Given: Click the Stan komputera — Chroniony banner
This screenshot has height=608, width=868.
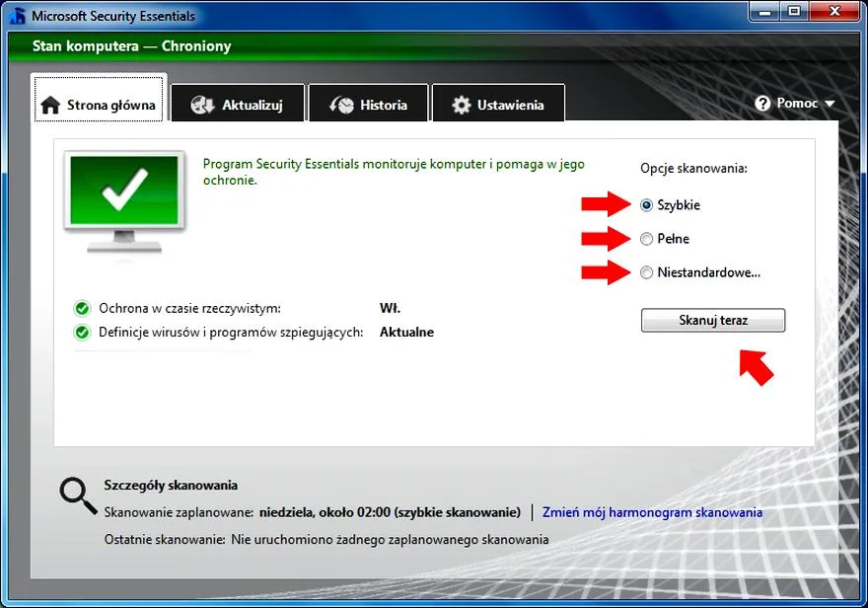Looking at the screenshot, I should coord(132,46).
